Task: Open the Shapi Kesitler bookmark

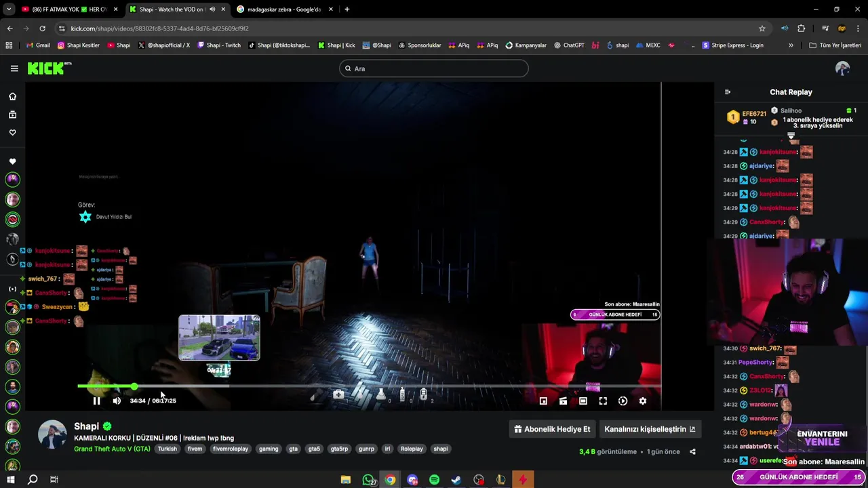Action: pos(78,45)
